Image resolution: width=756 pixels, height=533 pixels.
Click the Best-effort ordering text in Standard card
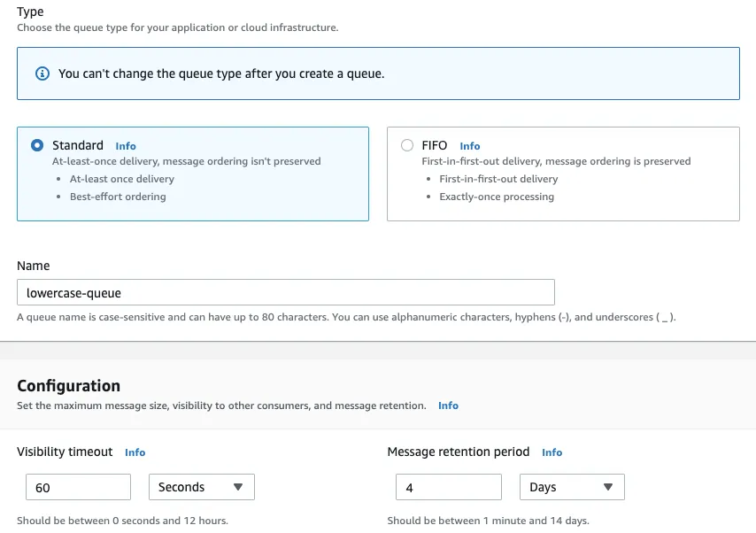[118, 197]
